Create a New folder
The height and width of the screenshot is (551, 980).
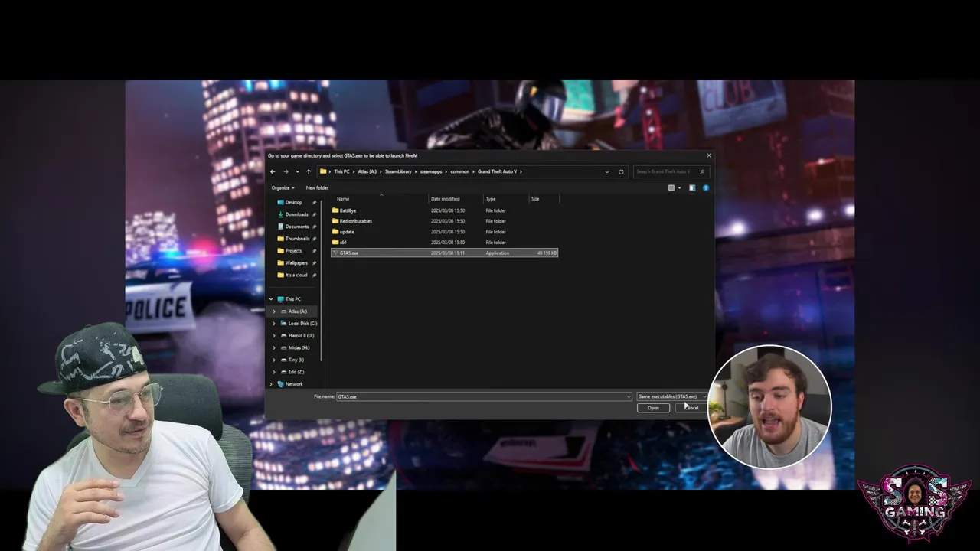317,187
